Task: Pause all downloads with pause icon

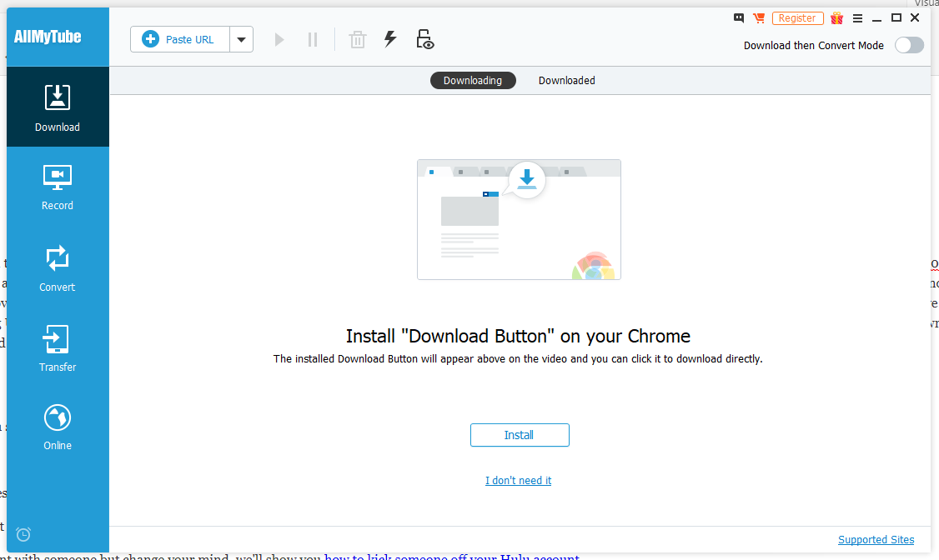Action: pos(313,40)
